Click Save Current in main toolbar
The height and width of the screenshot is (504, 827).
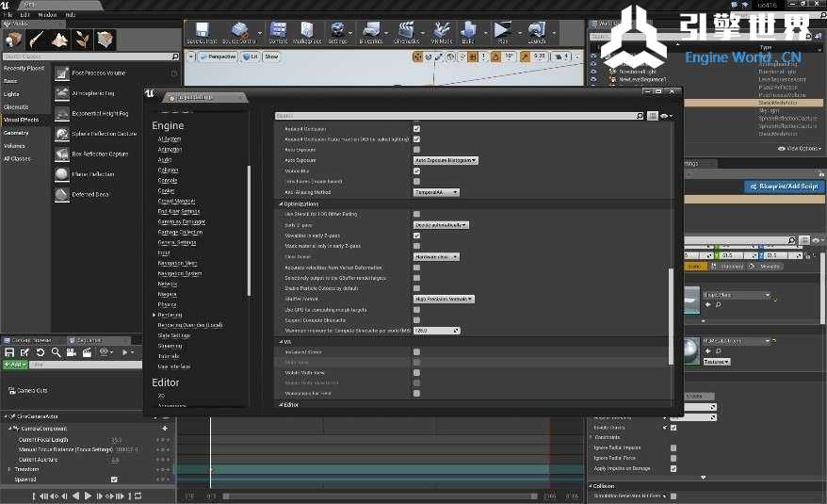click(202, 33)
